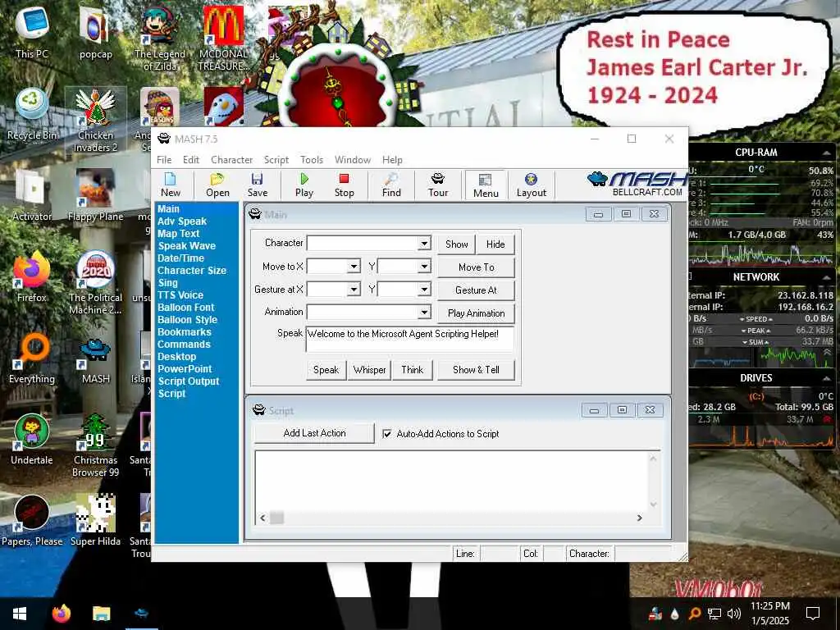
Task: Select Adv Speak in the sidebar
Action: 181,221
